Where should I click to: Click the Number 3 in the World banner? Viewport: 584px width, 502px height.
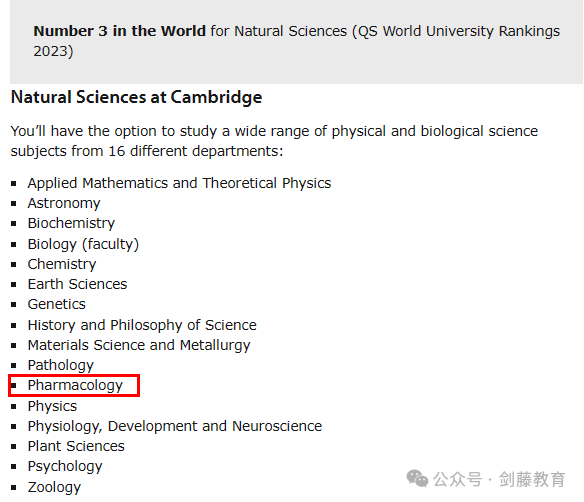[x=296, y=41]
